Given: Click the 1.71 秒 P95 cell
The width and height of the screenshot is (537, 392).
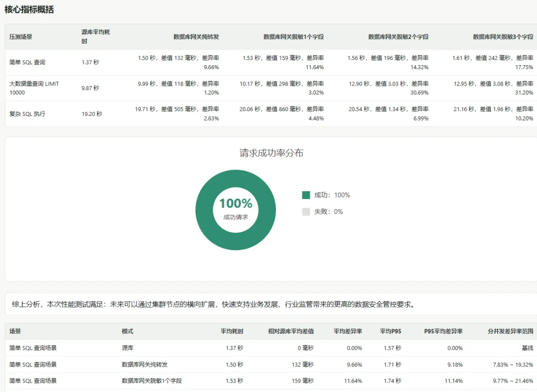Looking at the screenshot, I should pyautogui.click(x=392, y=364).
